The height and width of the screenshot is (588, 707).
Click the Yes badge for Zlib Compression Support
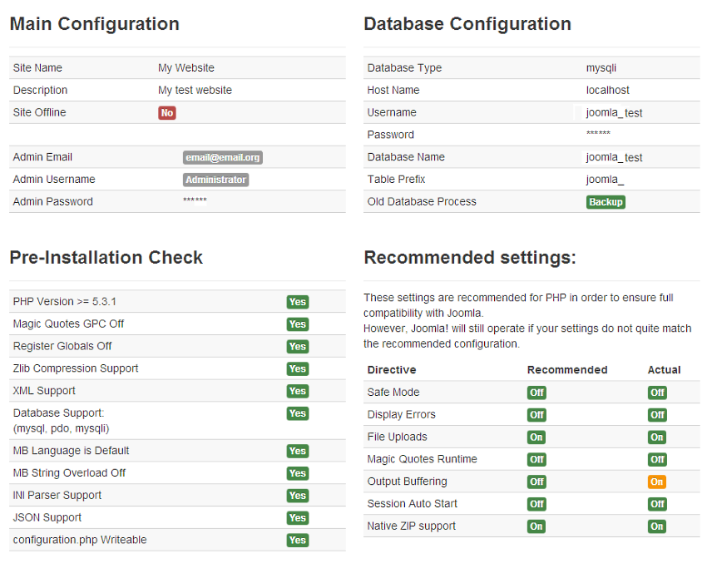point(297,369)
